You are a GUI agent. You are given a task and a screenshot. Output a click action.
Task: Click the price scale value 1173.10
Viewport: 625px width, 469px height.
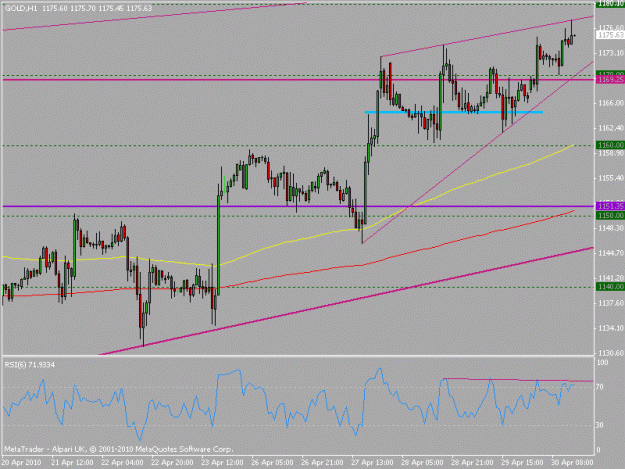coord(611,53)
